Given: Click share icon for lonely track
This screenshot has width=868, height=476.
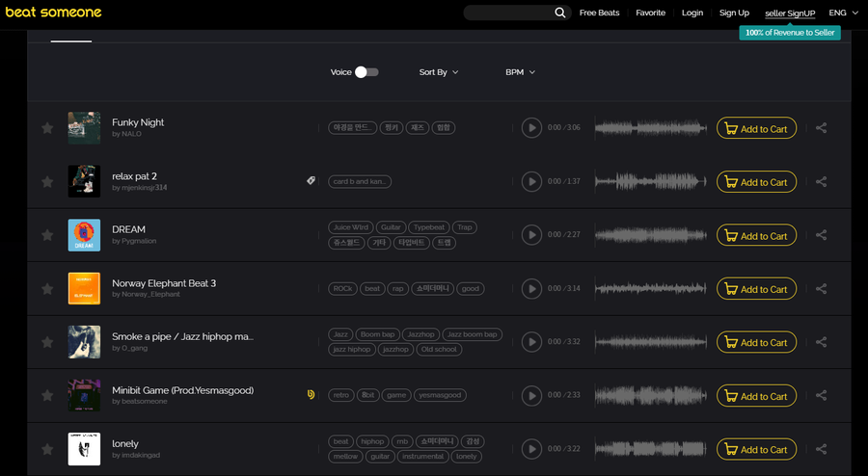Looking at the screenshot, I should [x=821, y=449].
